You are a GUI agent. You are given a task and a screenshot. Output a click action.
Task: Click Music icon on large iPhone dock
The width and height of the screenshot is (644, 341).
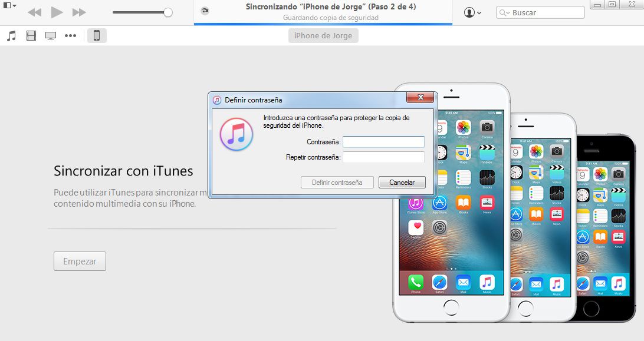click(487, 282)
